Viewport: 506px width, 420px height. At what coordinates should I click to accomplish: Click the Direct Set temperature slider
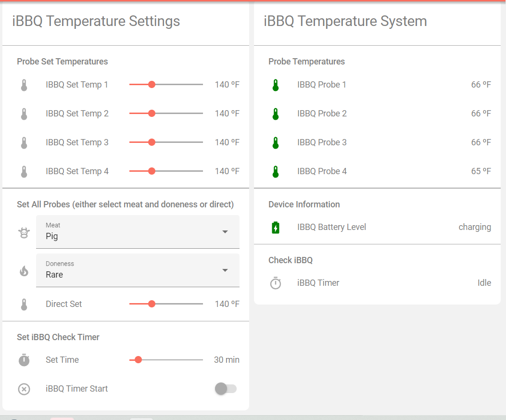click(x=166, y=304)
